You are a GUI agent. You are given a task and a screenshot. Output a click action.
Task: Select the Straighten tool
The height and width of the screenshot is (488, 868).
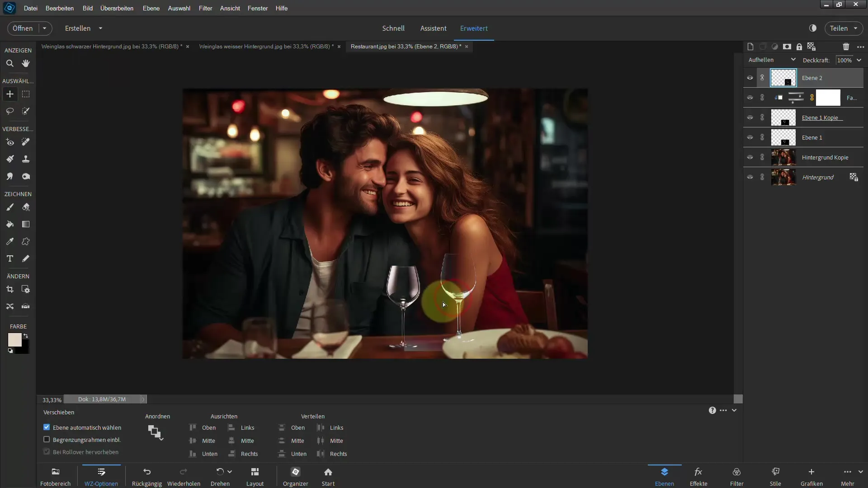tap(26, 306)
